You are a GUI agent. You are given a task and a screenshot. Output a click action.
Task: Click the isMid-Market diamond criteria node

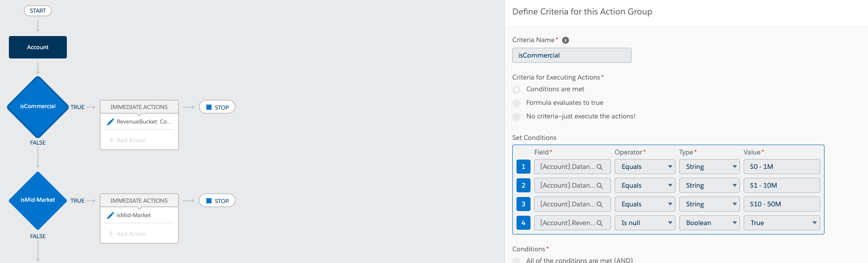[38, 200]
